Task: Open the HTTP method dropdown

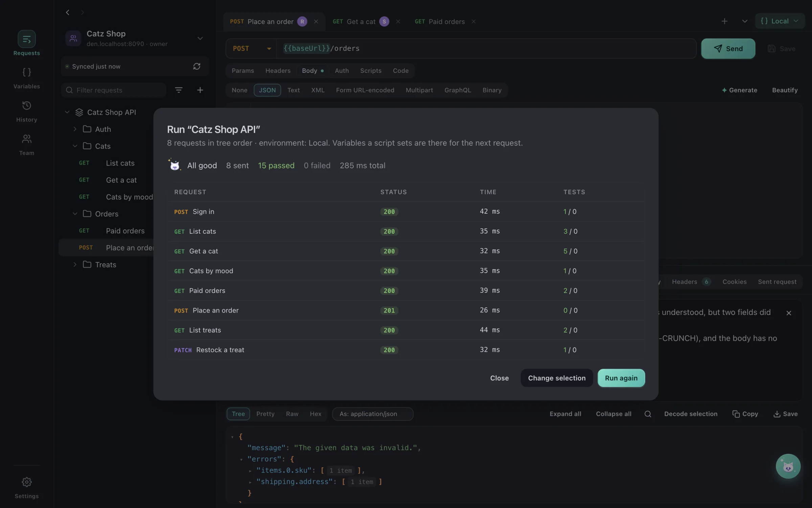Action: (251, 48)
